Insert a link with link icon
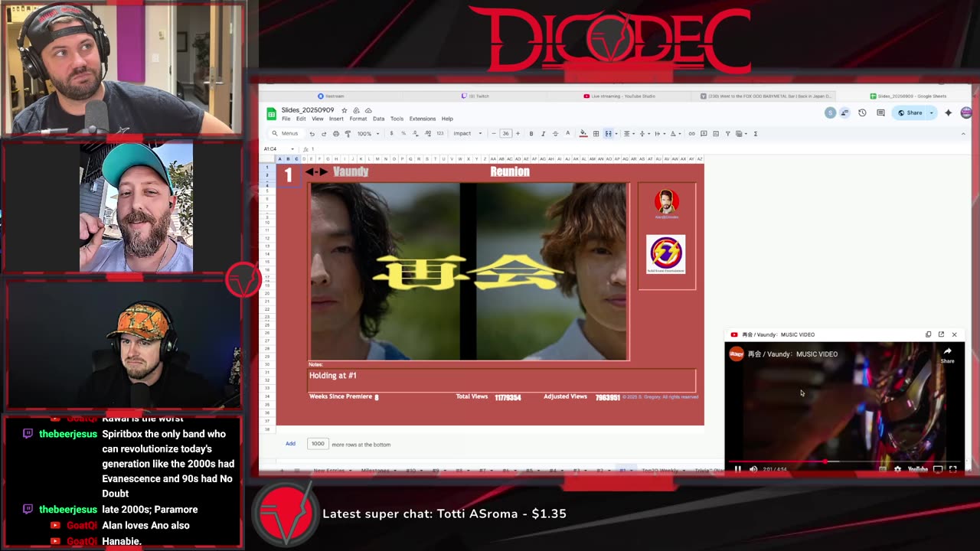 click(x=691, y=134)
